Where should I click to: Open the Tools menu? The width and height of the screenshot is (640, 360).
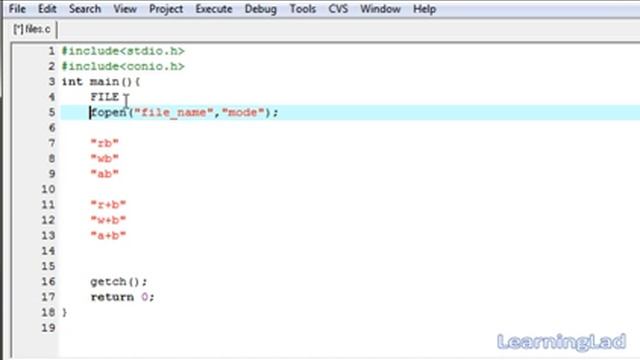[x=302, y=9]
